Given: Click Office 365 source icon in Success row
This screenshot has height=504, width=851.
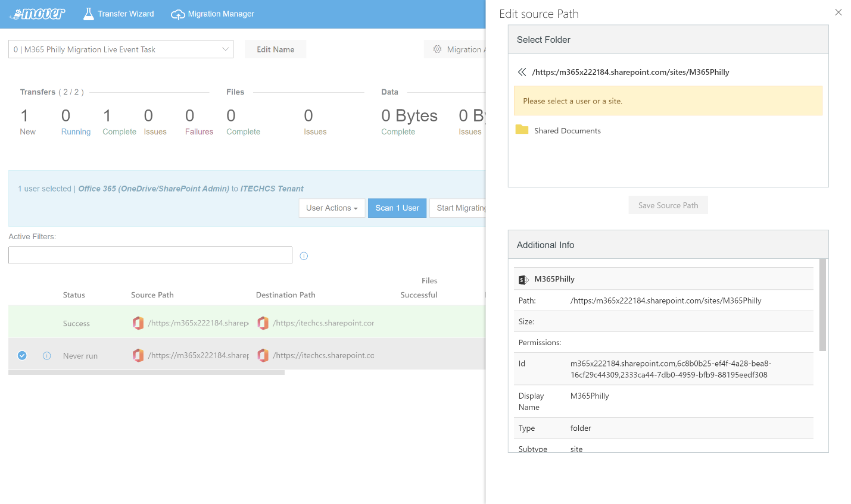Looking at the screenshot, I should tap(138, 323).
